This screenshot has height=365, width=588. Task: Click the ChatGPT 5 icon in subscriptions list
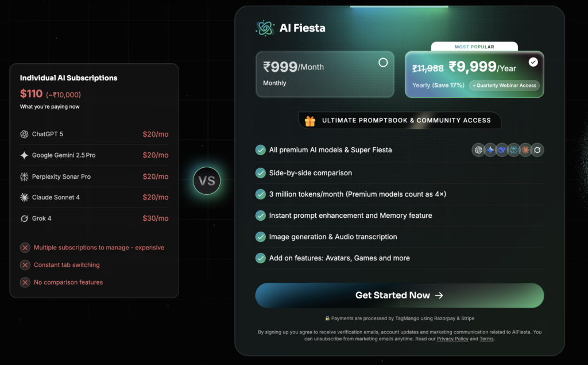click(x=24, y=135)
